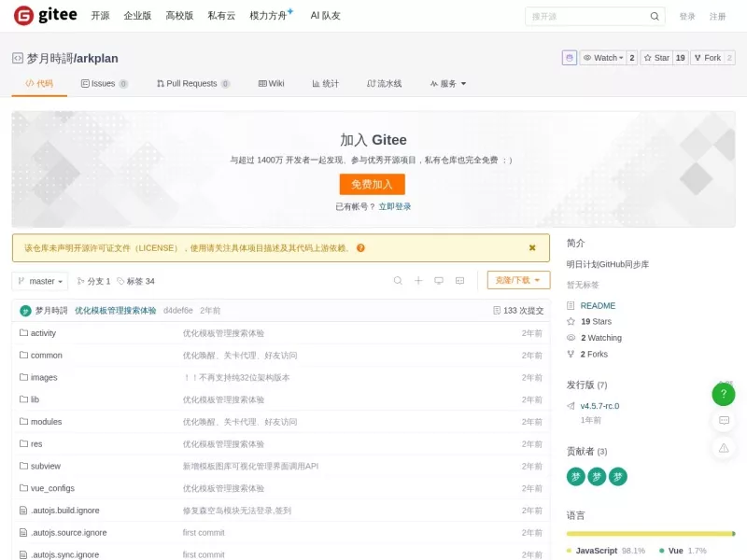747x560 pixels.
Task: Open the modules folder
Action: [x=46, y=422]
